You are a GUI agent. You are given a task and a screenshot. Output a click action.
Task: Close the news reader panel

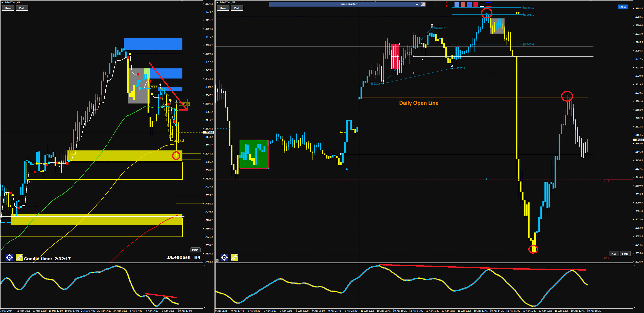[423, 4]
